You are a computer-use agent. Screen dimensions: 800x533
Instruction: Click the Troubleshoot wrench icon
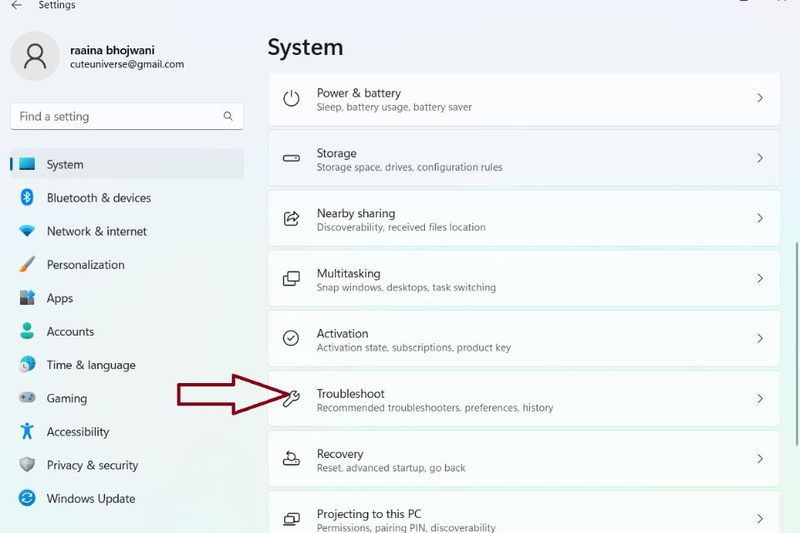click(291, 398)
